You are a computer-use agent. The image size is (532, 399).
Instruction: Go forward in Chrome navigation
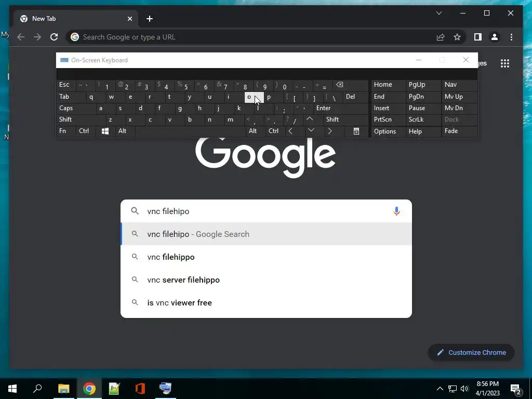(x=37, y=37)
